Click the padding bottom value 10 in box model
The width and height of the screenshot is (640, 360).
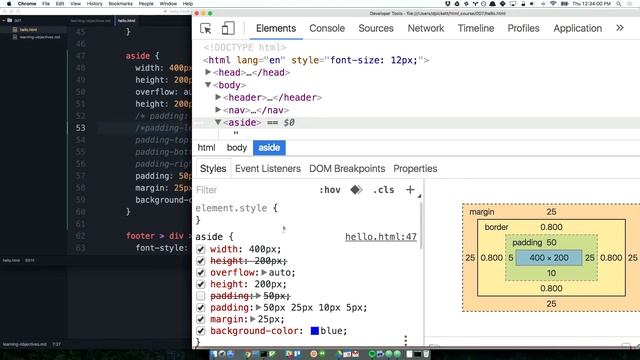pyautogui.click(x=551, y=273)
